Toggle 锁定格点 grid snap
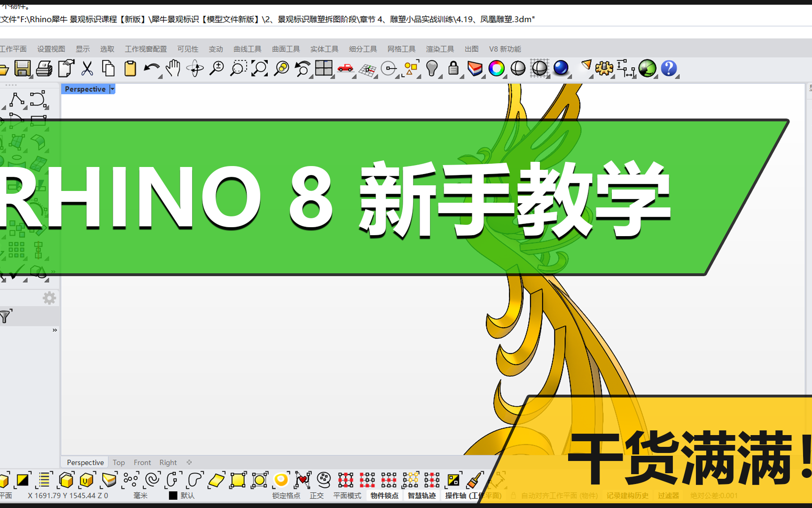This screenshot has width=812, height=508. [x=286, y=495]
